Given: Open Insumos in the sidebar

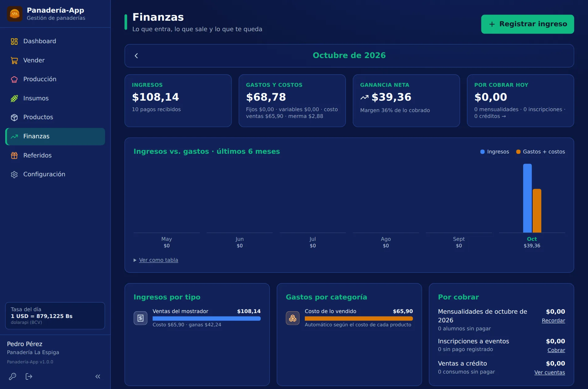Looking at the screenshot, I should point(55,98).
